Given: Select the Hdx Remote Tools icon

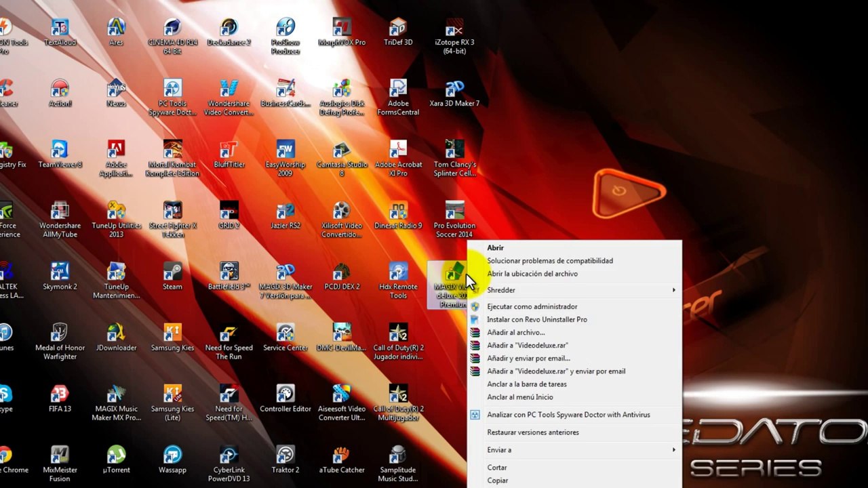Looking at the screenshot, I should [x=398, y=281].
